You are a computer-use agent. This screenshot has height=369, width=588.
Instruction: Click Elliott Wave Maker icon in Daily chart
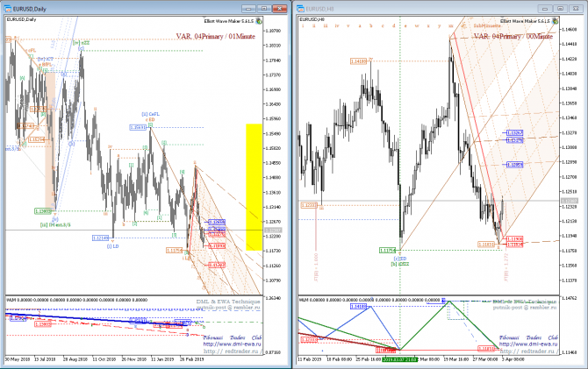coord(259,21)
